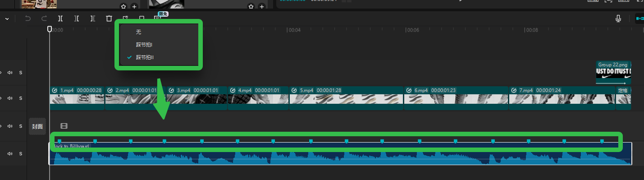Select the split clip tool
Viewport: 644px width, 180px height.
pos(60,18)
